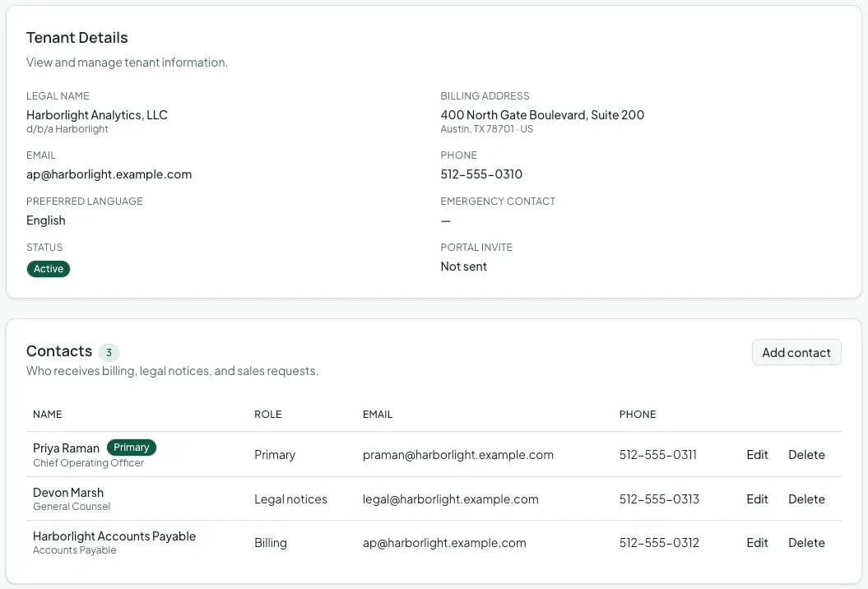Viewport: 868px width, 589px height.
Task: Edit the Devon Marsh contact
Action: click(x=757, y=499)
